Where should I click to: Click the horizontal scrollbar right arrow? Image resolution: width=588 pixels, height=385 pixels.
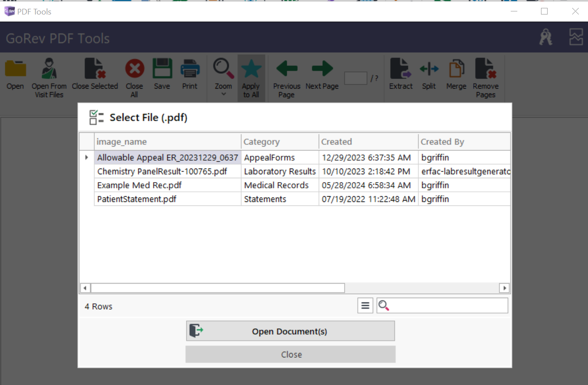click(505, 288)
